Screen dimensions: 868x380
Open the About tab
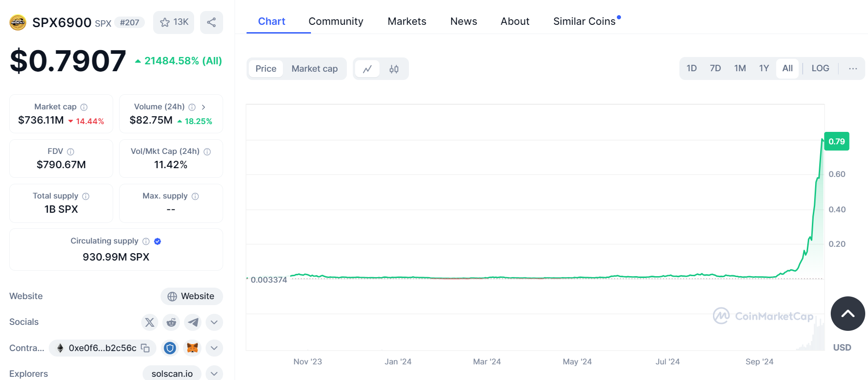515,22
